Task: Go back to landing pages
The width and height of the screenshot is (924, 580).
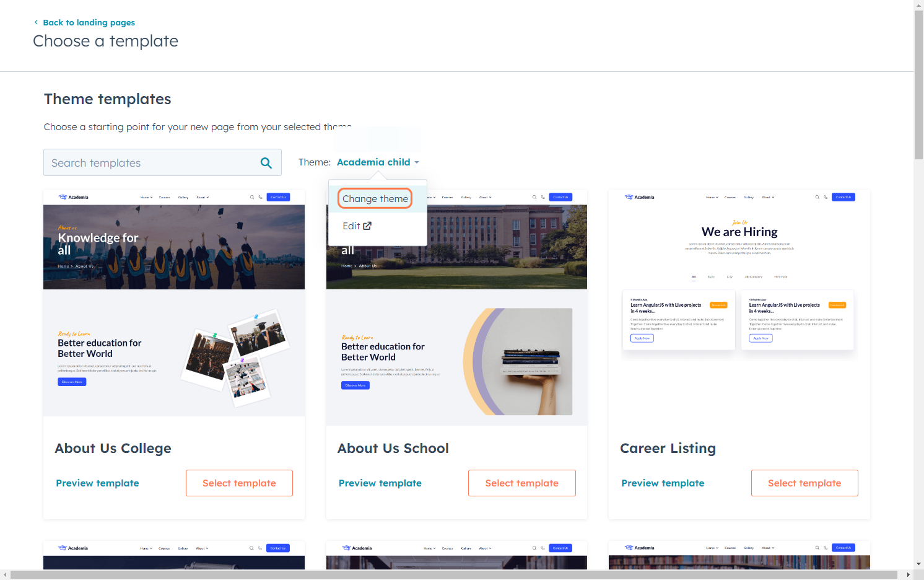Action: click(89, 22)
